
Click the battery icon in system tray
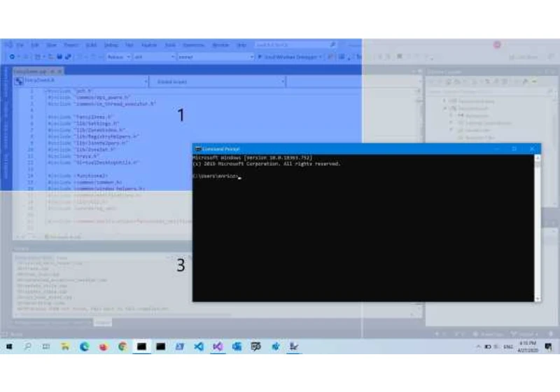coord(488,346)
